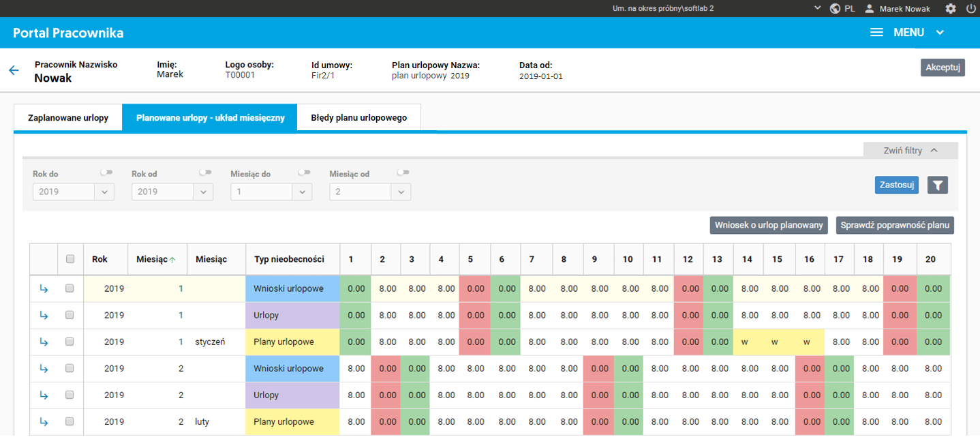Open Błędy planu urlopowego tab
This screenshot has width=980, height=437.
(x=358, y=118)
